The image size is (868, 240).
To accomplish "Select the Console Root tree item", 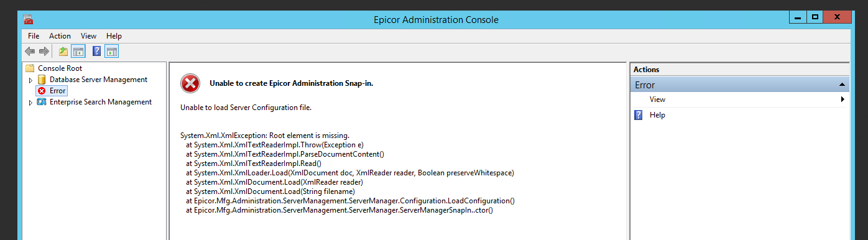I will click(x=60, y=68).
